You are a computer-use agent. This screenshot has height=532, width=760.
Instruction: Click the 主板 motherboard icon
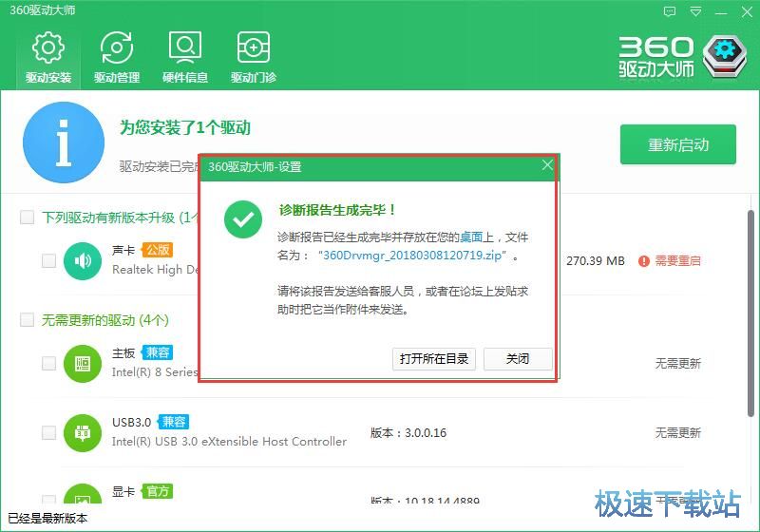click(83, 364)
